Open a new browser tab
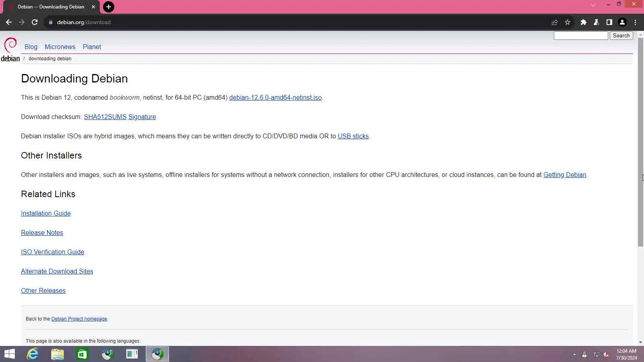This screenshot has width=644, height=362. [x=109, y=7]
